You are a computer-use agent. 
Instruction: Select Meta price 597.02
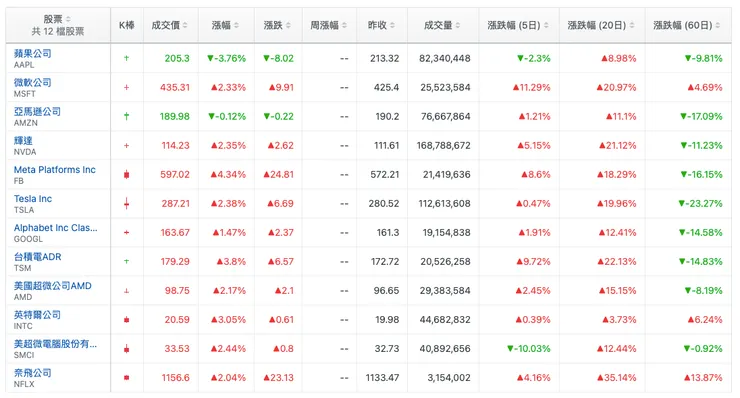tap(175, 174)
